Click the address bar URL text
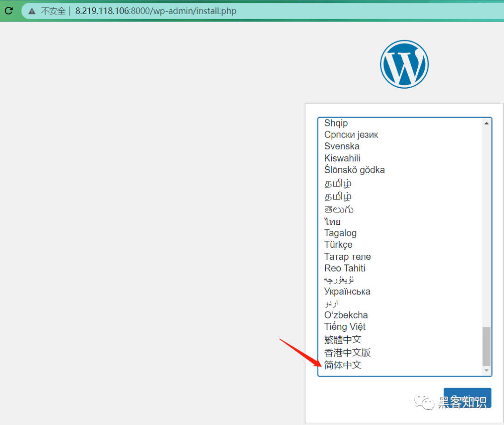The height and width of the screenshot is (425, 504). pos(155,11)
